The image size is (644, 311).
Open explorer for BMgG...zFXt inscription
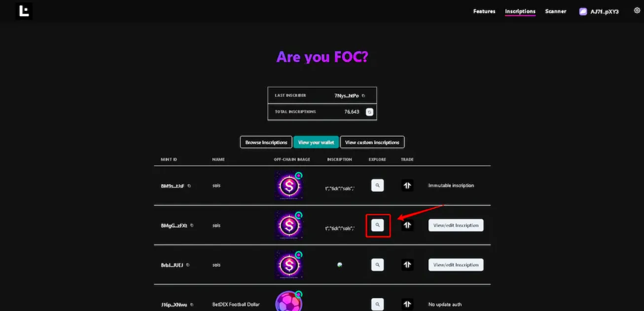377,225
